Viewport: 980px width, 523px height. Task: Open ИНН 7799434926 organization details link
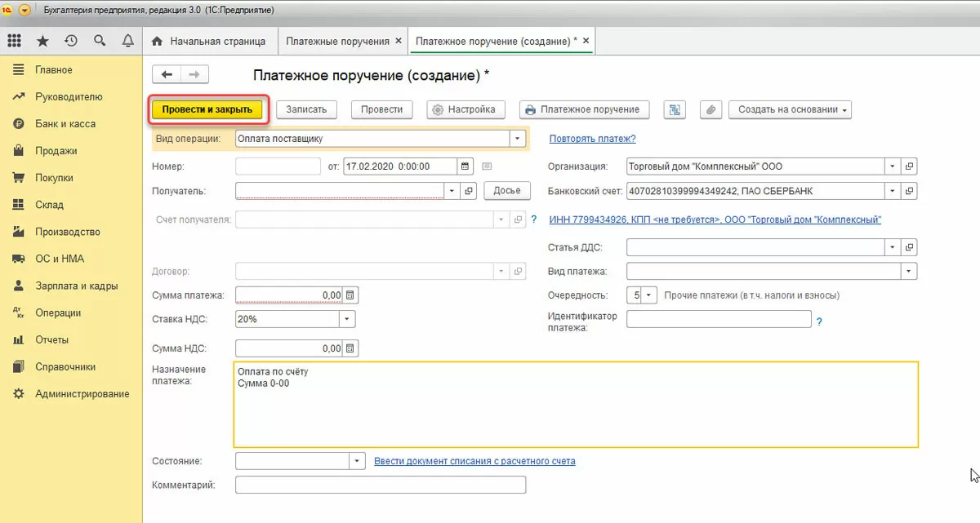(x=715, y=219)
